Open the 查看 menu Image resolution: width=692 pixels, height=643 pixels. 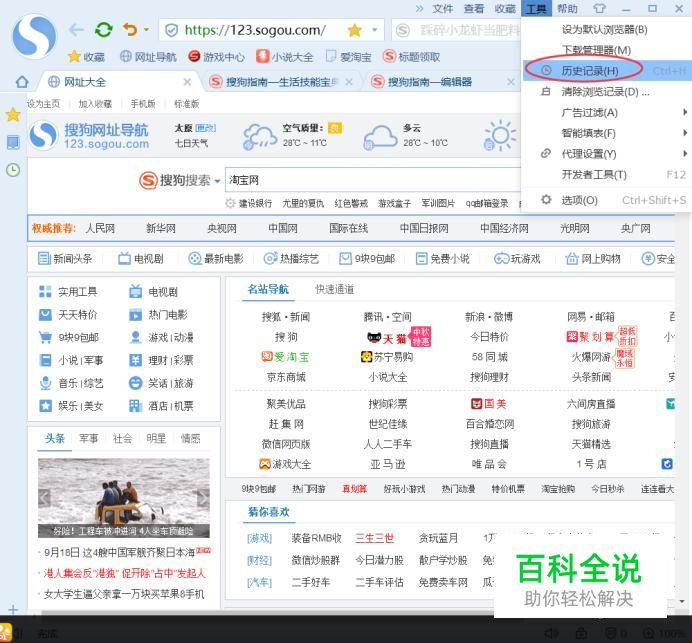pos(474,9)
